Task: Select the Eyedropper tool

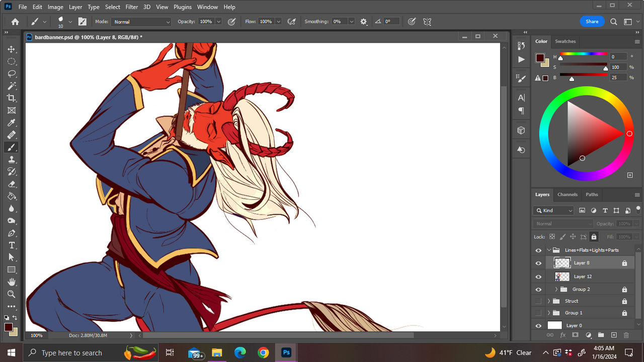Action: tap(11, 123)
